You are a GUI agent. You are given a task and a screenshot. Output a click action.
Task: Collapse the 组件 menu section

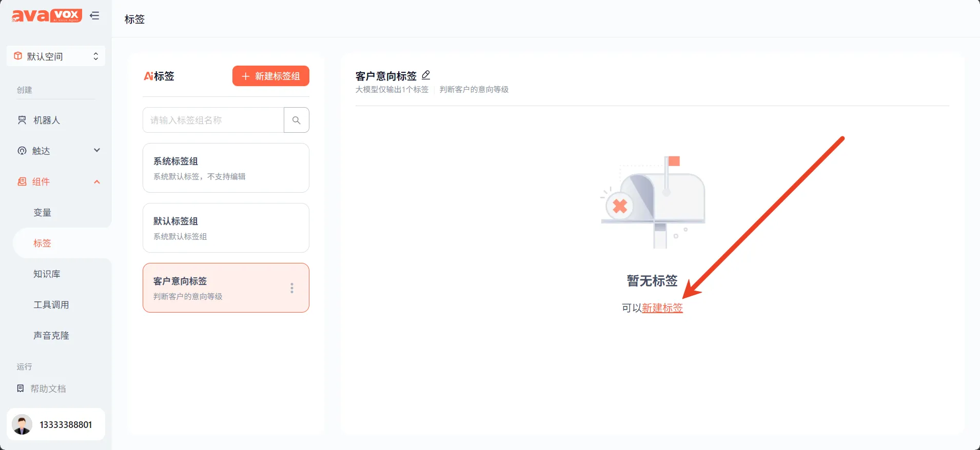tap(96, 181)
